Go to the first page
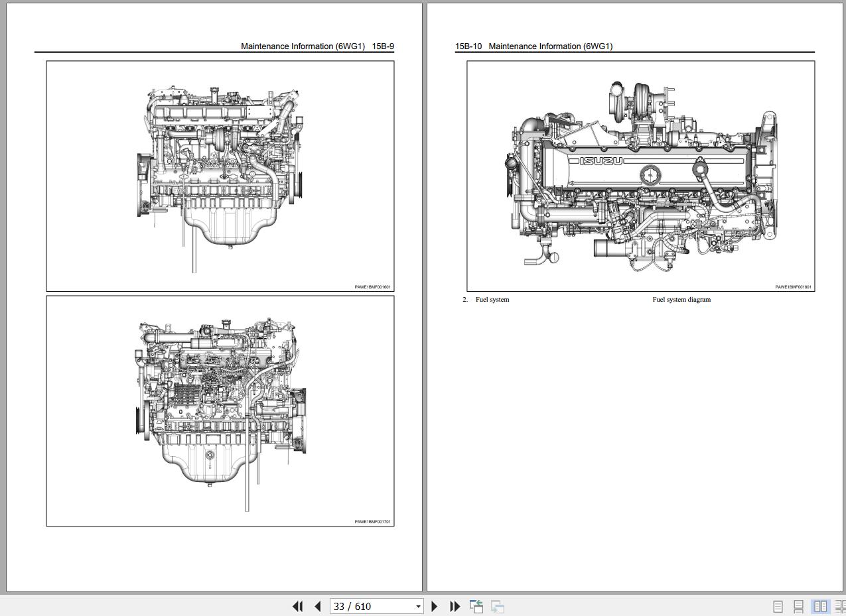The height and width of the screenshot is (616, 846). point(297,606)
